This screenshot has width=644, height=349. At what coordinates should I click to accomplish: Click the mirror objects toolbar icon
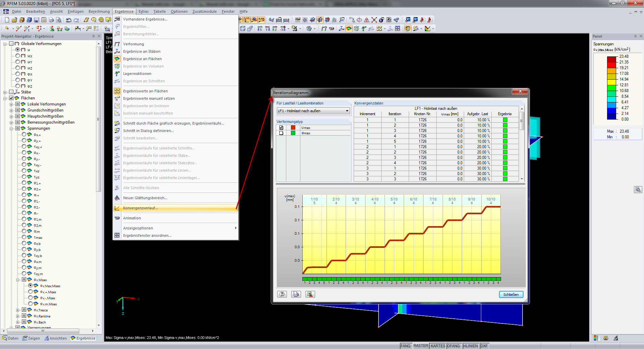[x=366, y=20]
